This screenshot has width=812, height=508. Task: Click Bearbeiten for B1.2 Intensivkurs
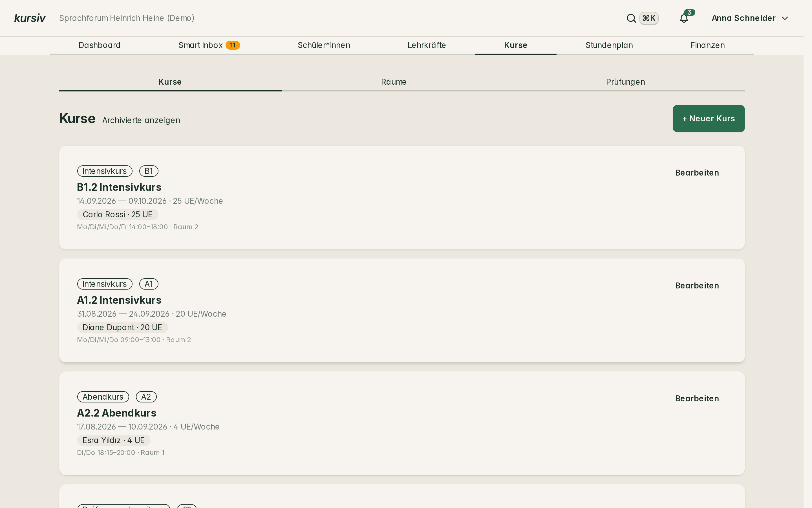697,173
